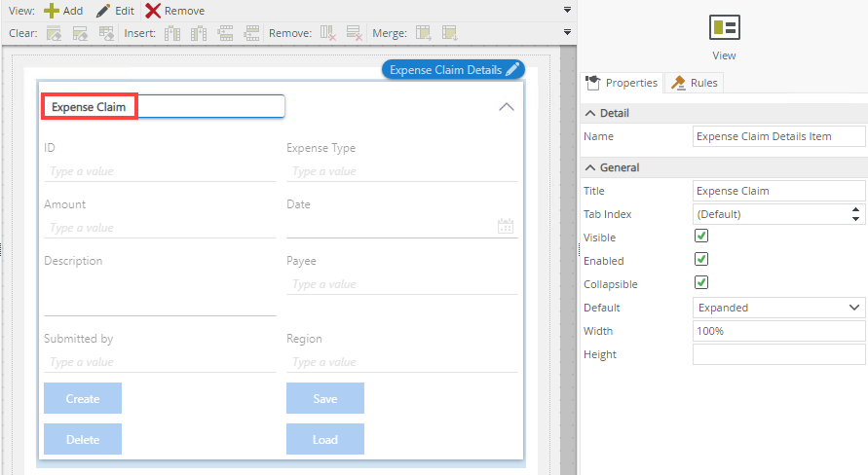This screenshot has height=475, width=868.
Task: Click the Remove row icon
Action: click(355, 33)
